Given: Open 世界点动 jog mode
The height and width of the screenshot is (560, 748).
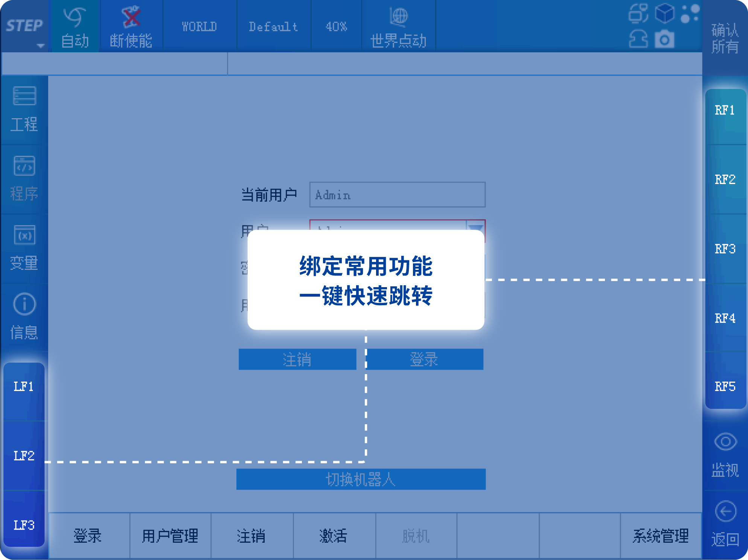Looking at the screenshot, I should (398, 26).
